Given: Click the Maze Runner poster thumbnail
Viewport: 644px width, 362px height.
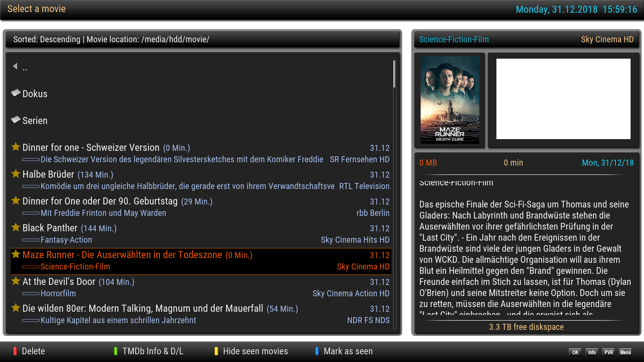Looking at the screenshot, I should 449,100.
